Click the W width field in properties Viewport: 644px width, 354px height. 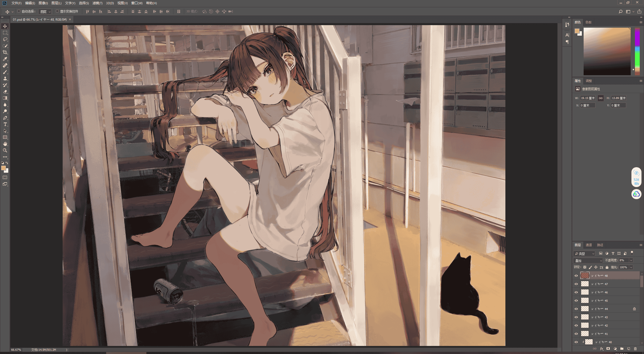coord(588,98)
